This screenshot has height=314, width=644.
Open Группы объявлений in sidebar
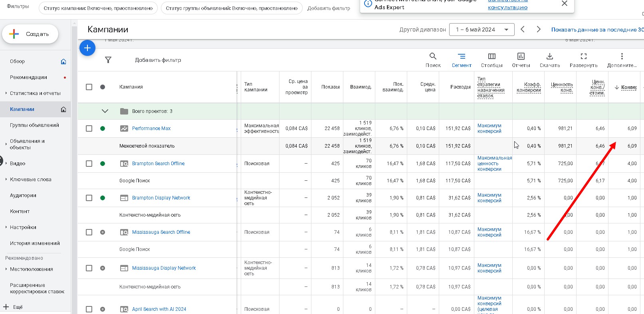(x=34, y=125)
